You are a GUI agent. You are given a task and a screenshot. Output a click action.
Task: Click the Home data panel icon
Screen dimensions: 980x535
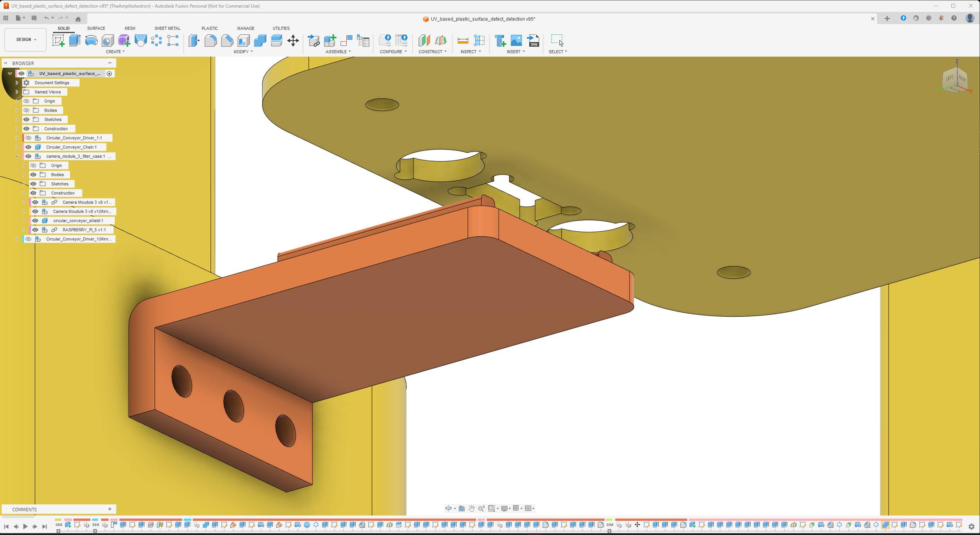click(x=78, y=19)
